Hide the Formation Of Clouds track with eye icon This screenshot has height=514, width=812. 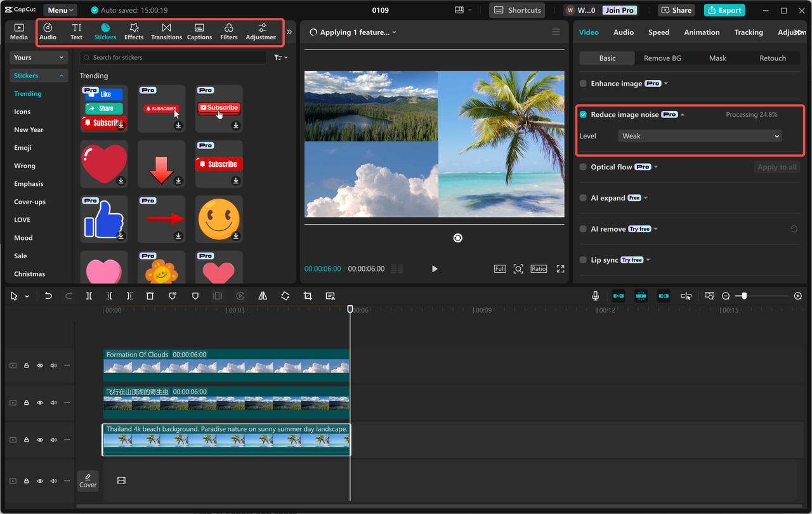pos(40,366)
